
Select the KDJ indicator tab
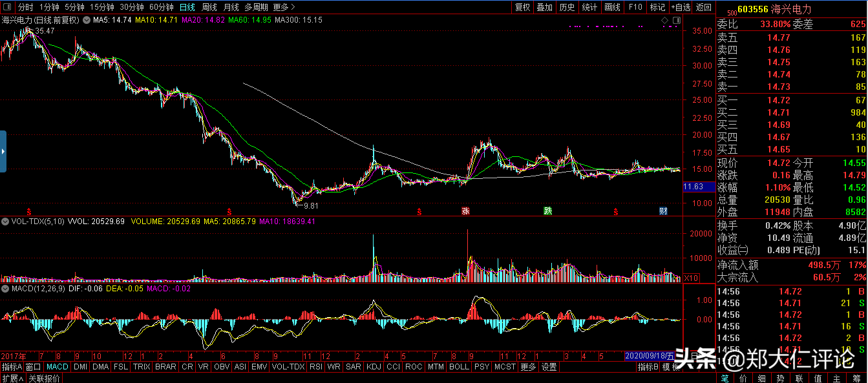coord(374,367)
